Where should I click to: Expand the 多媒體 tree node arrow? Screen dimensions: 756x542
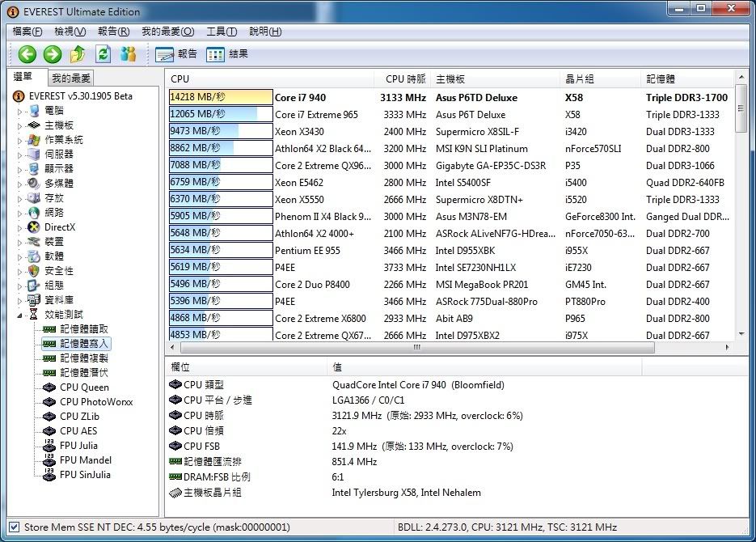click(x=19, y=184)
